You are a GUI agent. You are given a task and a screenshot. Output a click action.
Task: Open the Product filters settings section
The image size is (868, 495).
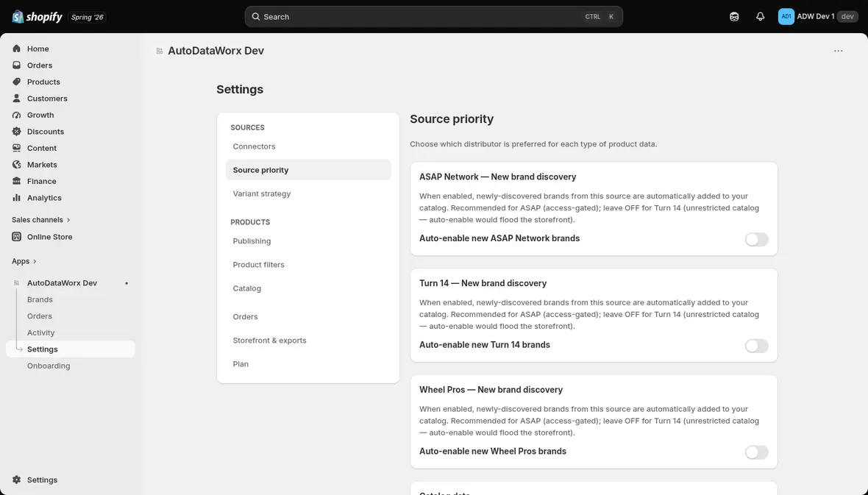[x=308, y=265]
